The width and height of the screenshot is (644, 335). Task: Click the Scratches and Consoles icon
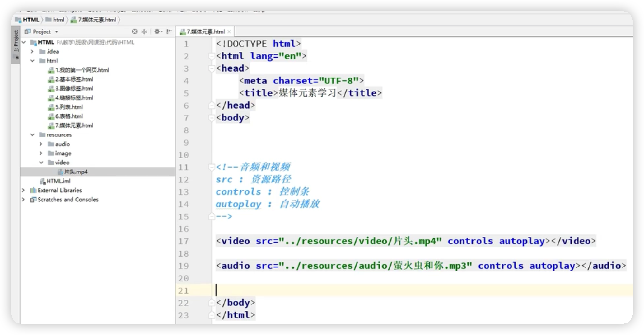pyautogui.click(x=33, y=200)
